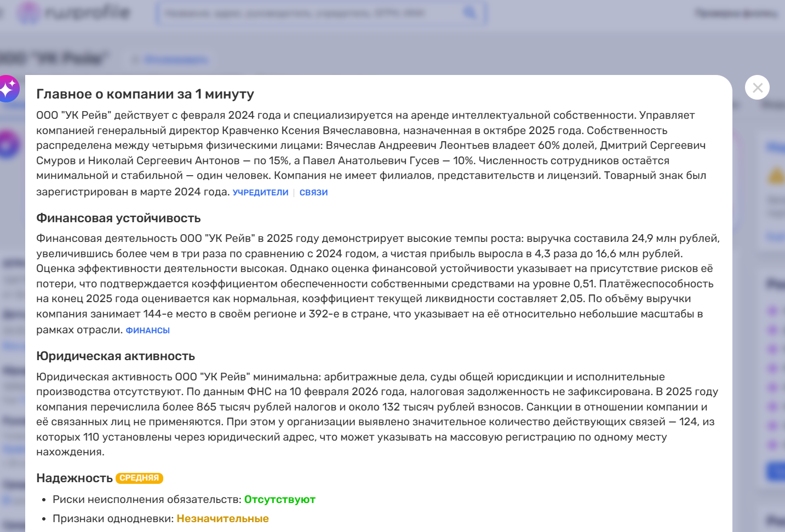Open the УЧРЕДИТЕЛИ link
785x532 pixels.
261,193
